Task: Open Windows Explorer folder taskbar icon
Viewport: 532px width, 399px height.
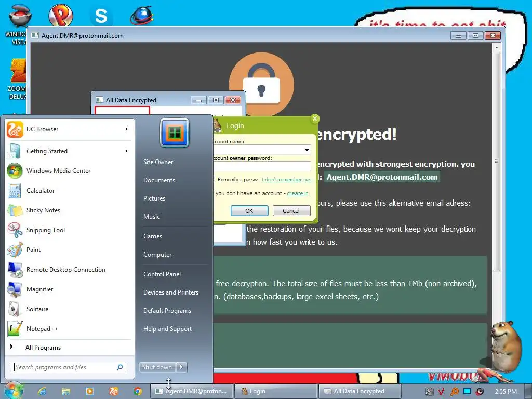Action: [x=66, y=391]
